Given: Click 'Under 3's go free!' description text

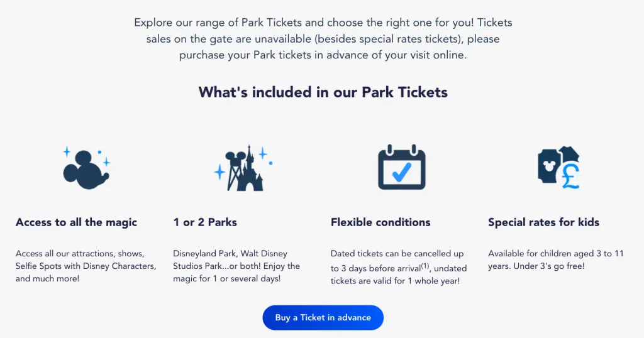Looking at the screenshot, I should (x=549, y=266).
